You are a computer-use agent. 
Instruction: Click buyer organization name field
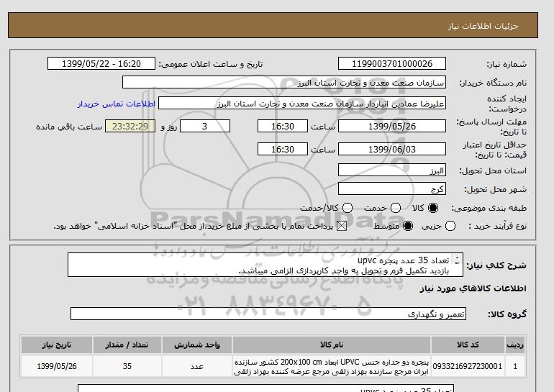click(284, 82)
